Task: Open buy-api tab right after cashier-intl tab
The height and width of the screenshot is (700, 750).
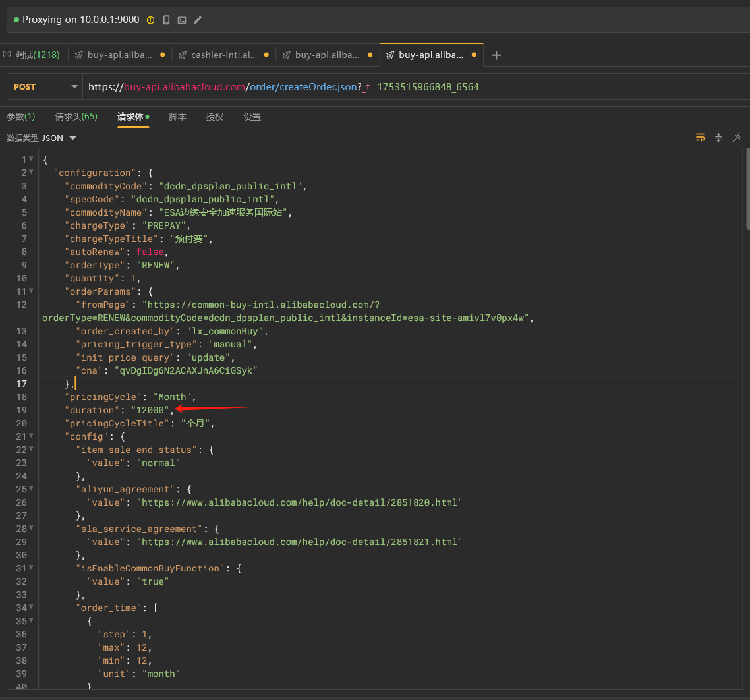Action: tap(327, 55)
